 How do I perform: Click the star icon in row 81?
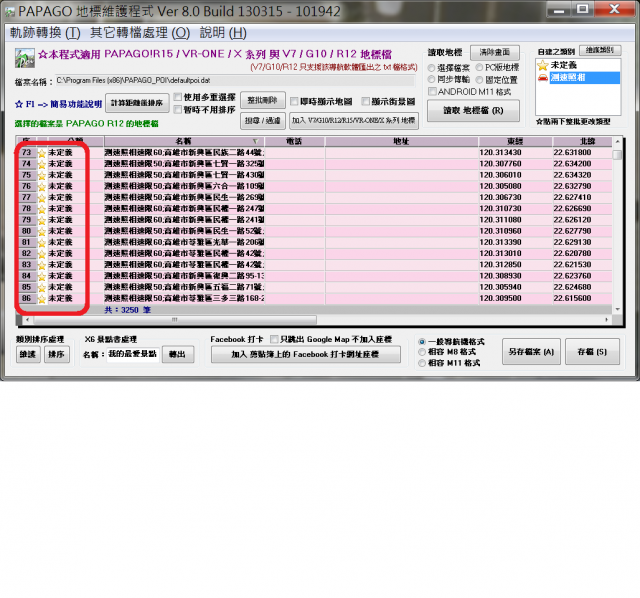coord(42,243)
